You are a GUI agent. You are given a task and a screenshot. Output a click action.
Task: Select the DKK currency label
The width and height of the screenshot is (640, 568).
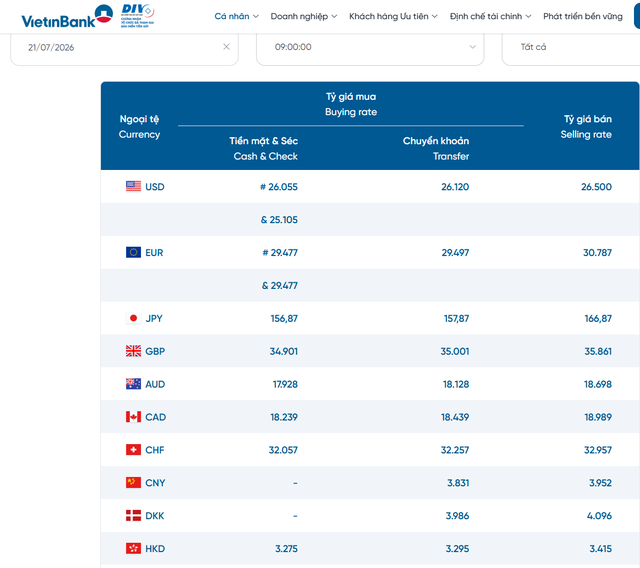tap(155, 516)
